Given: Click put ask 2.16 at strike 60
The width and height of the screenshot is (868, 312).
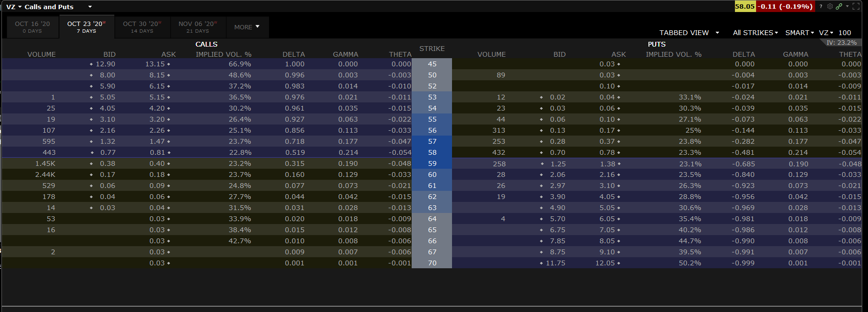Looking at the screenshot, I should point(607,175).
